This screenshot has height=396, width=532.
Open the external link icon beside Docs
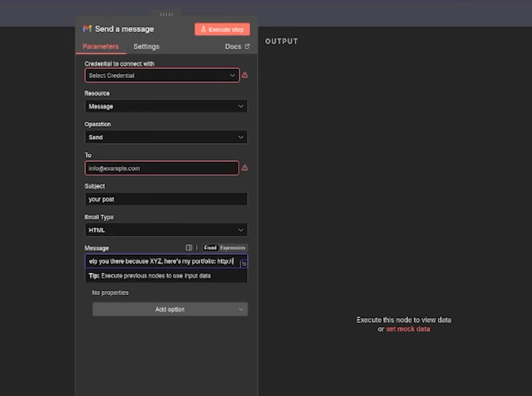coord(247,46)
